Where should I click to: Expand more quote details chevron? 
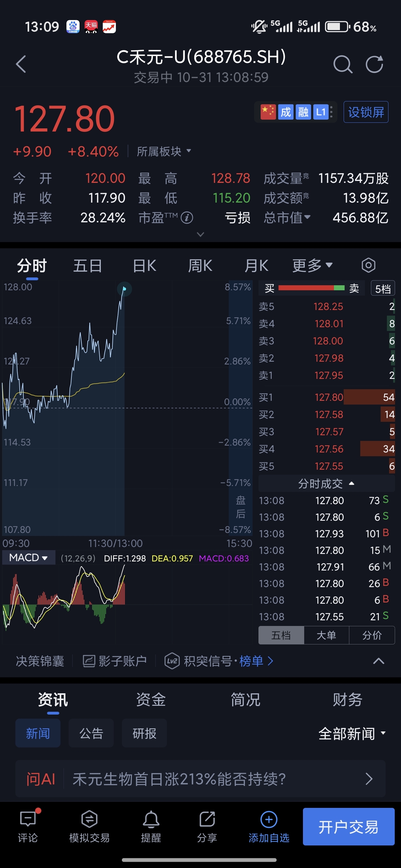(200, 234)
